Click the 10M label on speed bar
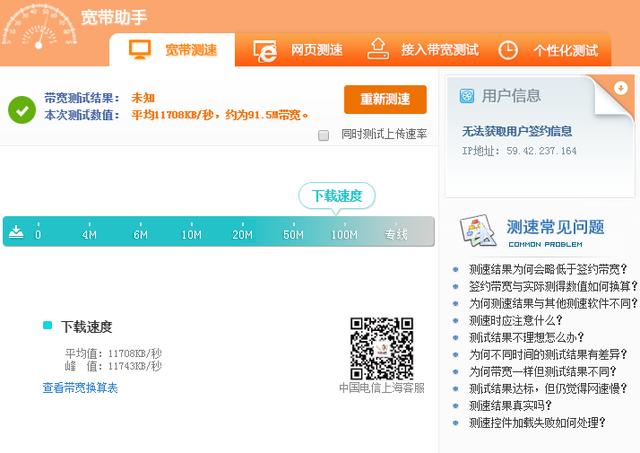The image size is (640, 453). coord(191,235)
